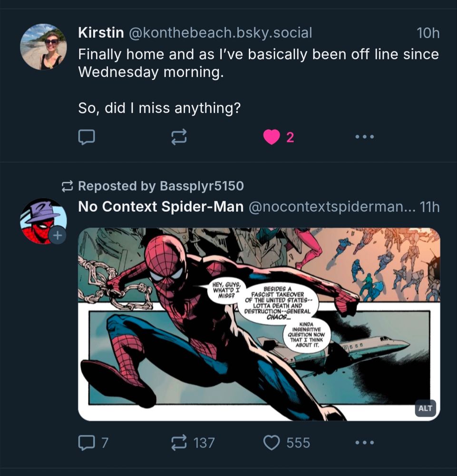The height and width of the screenshot is (476, 457).
Task: Like the Spider-Man post with the heart icon
Action: point(271,443)
